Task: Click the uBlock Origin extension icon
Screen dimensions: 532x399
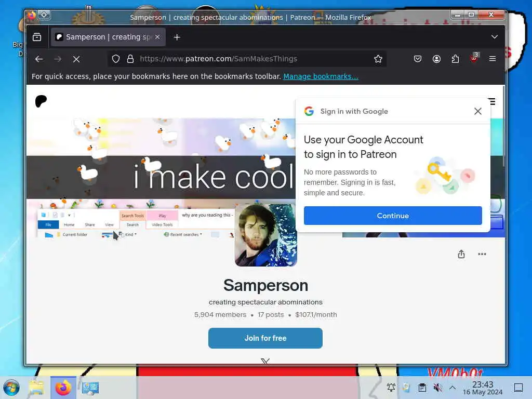Action: coord(474,58)
